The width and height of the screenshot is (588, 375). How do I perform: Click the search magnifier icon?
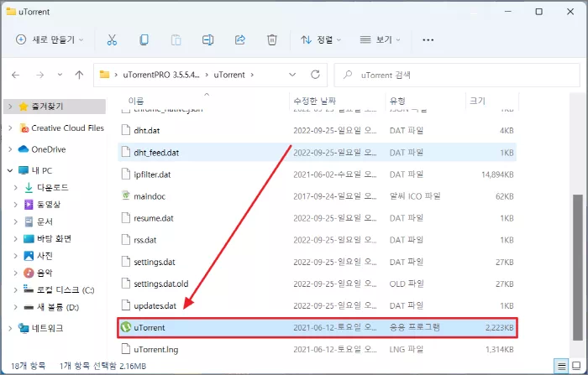[348, 75]
